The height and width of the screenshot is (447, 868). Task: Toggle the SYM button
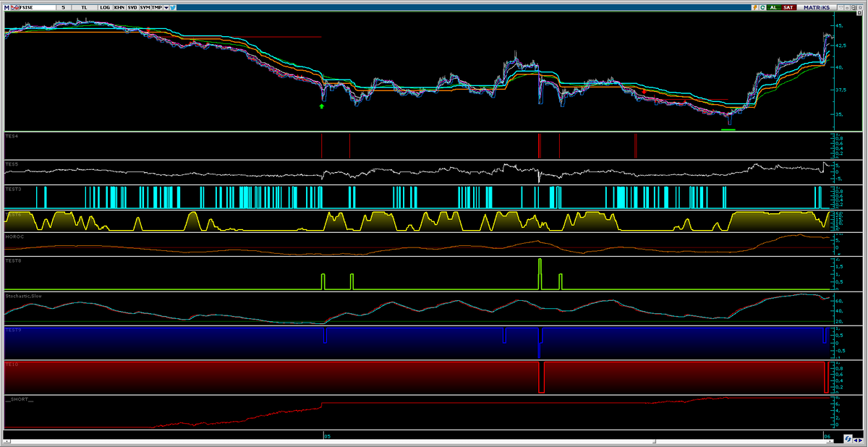[145, 7]
